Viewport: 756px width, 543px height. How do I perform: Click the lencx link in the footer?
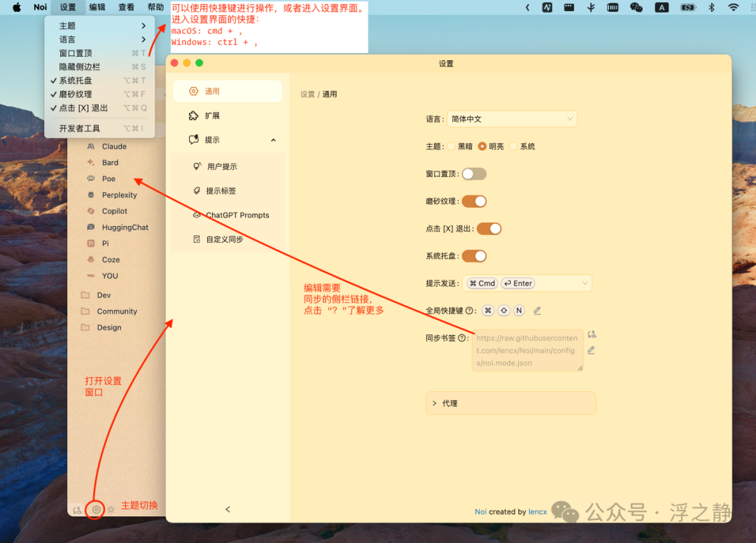coord(538,512)
